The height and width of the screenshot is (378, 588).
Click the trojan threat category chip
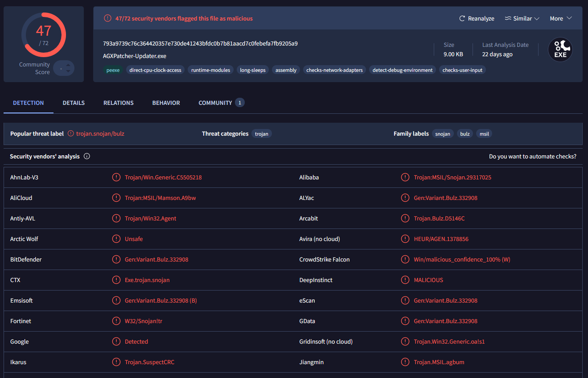pyautogui.click(x=262, y=134)
